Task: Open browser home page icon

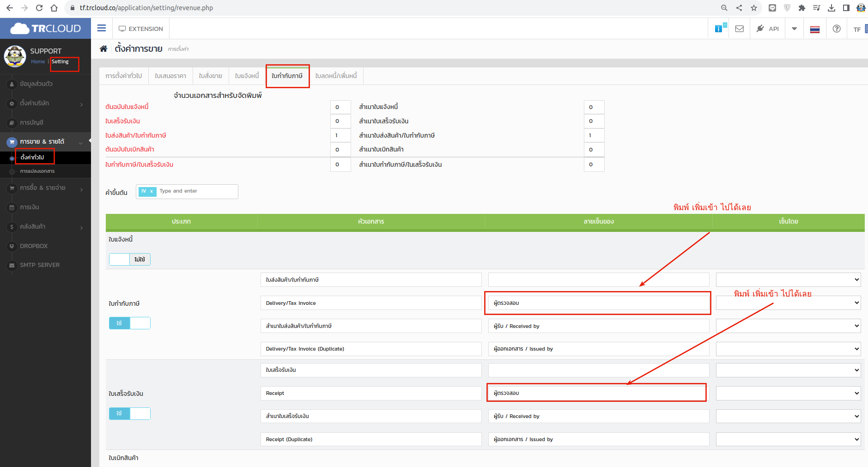Action: click(54, 8)
